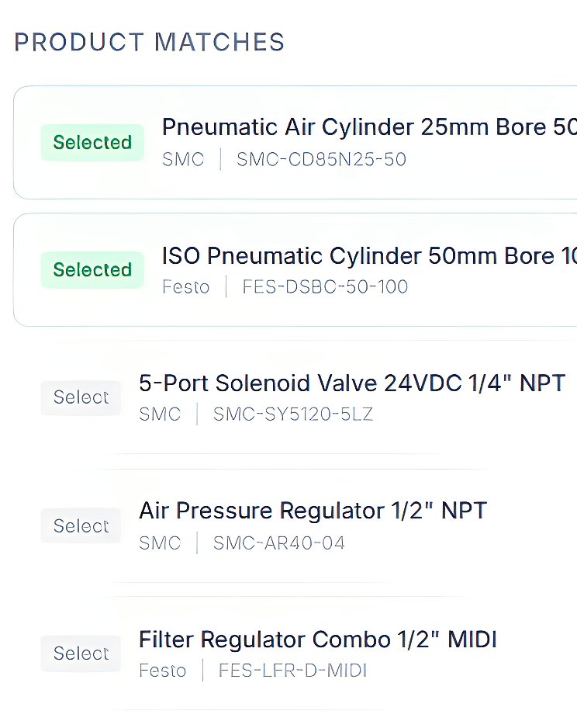Image resolution: width=577 pixels, height=728 pixels.
Task: Click Select on the Filter Regulator Combo product
Action: click(81, 653)
